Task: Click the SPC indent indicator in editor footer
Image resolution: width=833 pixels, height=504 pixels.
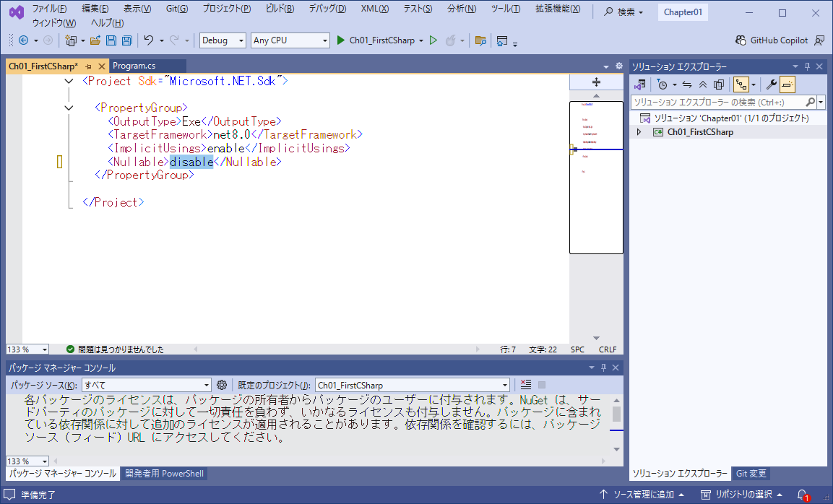Action: [x=577, y=349]
